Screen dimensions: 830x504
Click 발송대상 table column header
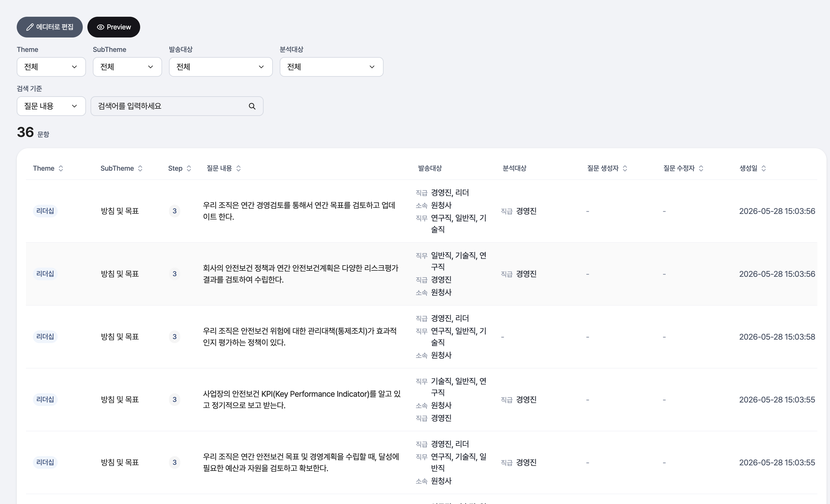click(430, 168)
